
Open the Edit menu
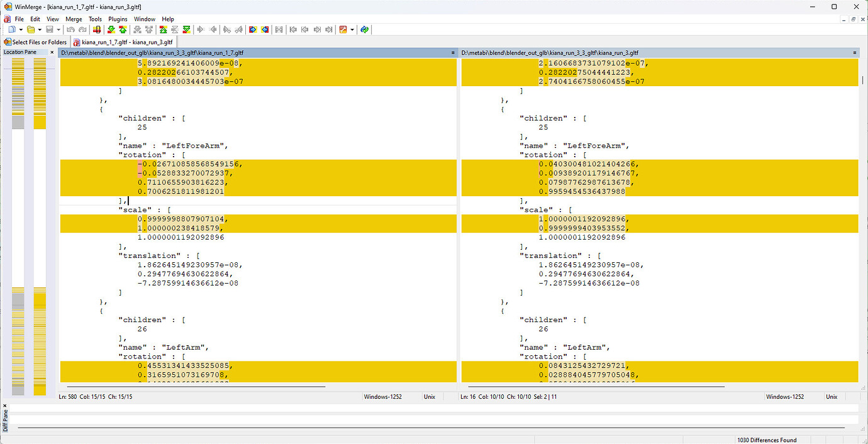(x=35, y=19)
